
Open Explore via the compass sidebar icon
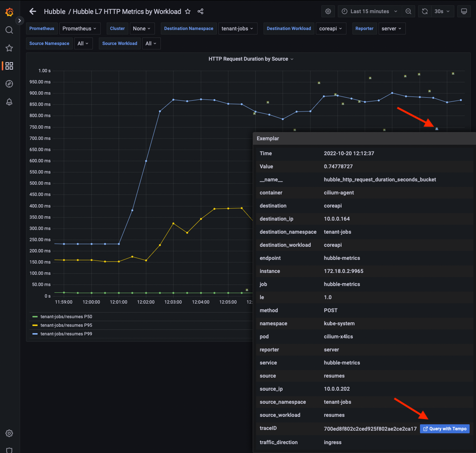pyautogui.click(x=9, y=84)
